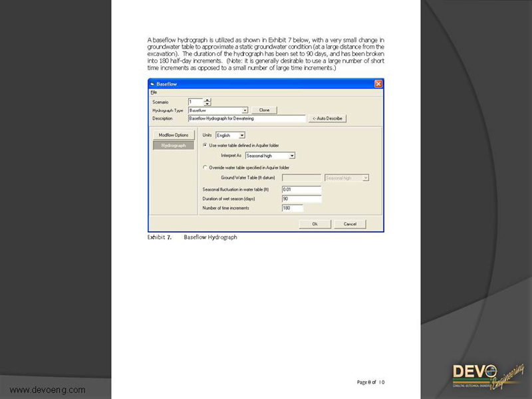Close the Baseflow dialog window

tap(378, 84)
